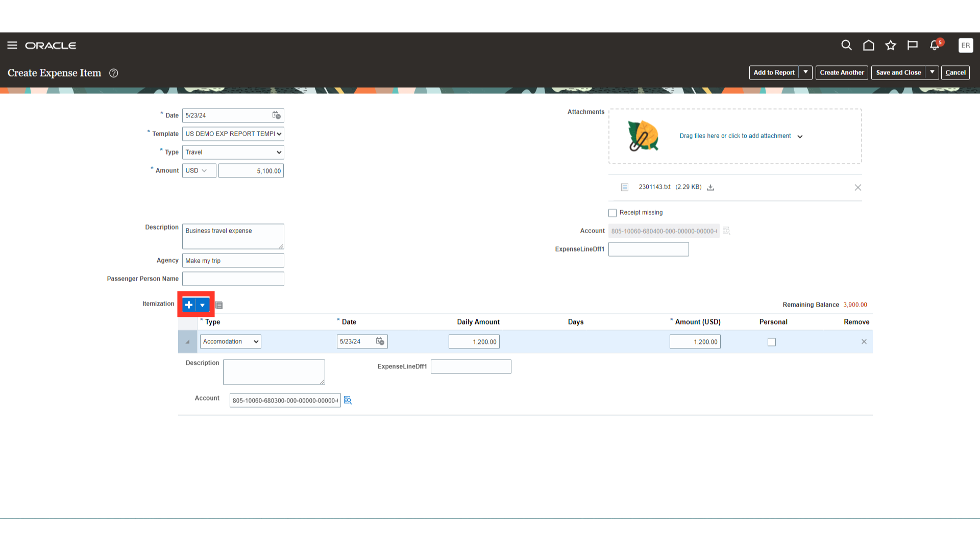Click the Oracle logo
This screenshot has width=980, height=551.
(51, 45)
